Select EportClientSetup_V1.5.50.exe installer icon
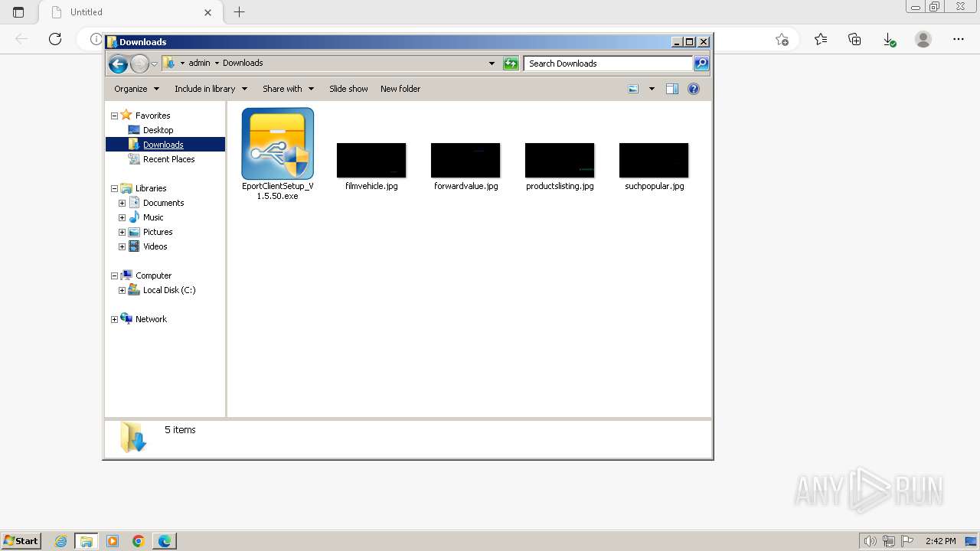 point(278,144)
